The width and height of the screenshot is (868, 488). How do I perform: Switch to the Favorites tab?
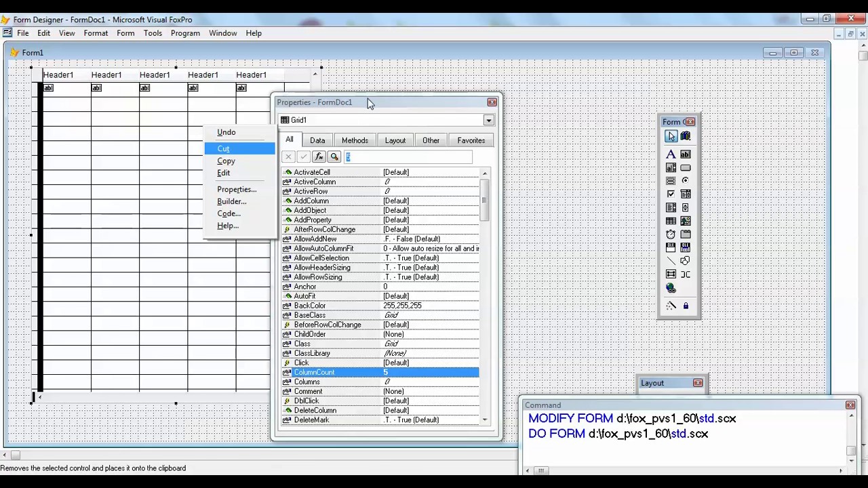pyautogui.click(x=471, y=140)
